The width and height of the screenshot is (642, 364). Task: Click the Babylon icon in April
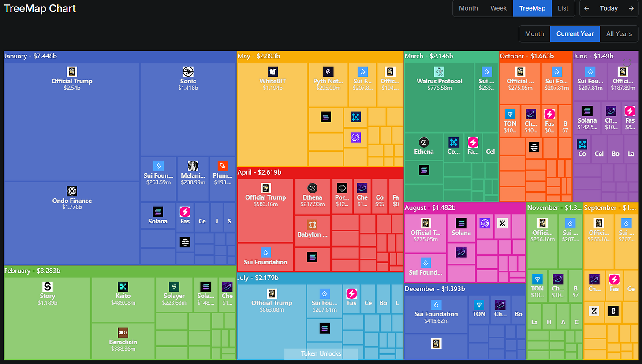[313, 225]
